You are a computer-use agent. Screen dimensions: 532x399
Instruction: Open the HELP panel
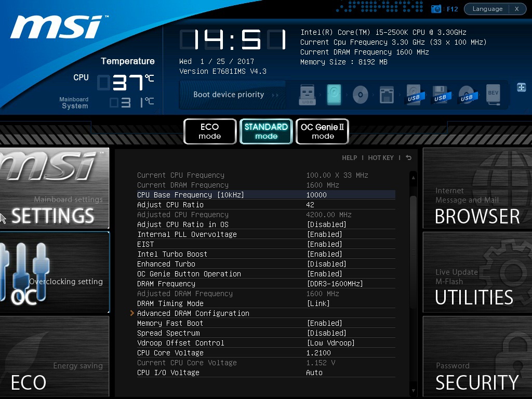350,158
